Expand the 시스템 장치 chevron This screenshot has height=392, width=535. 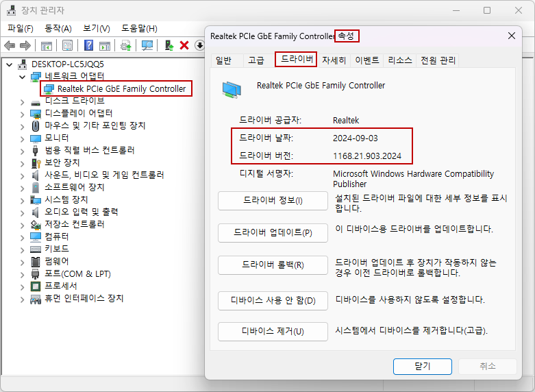[x=22, y=201]
